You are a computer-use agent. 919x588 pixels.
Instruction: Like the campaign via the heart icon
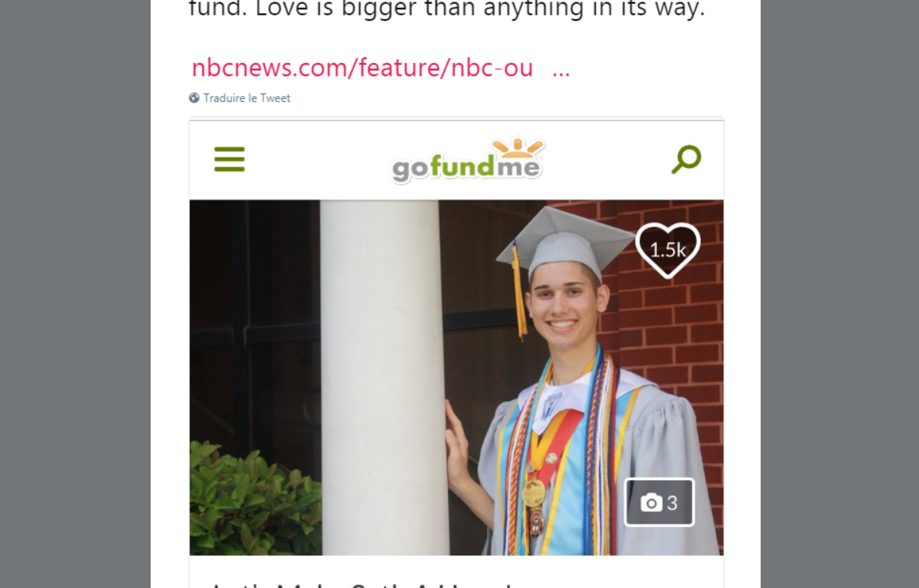668,250
